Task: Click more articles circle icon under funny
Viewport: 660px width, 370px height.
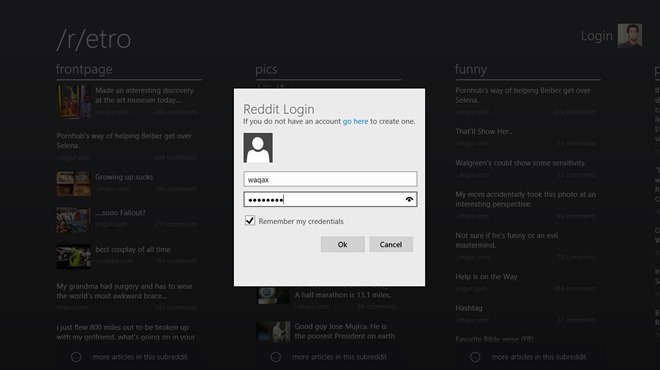Action: click(475, 357)
